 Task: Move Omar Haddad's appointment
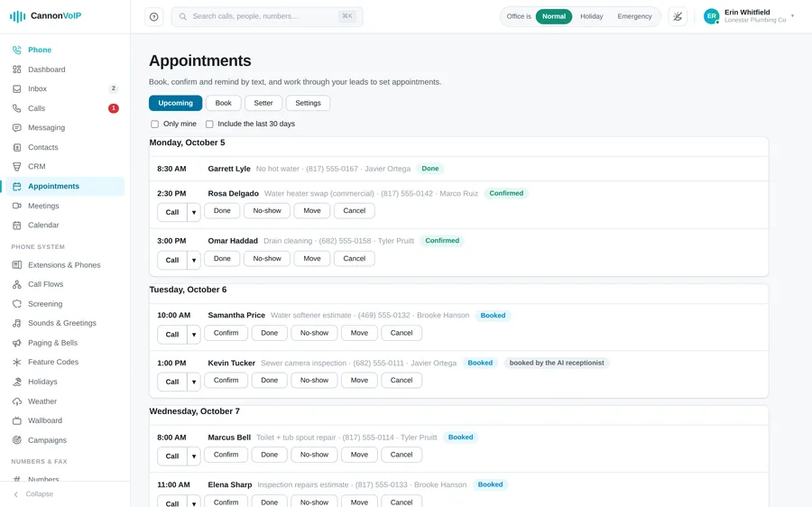tap(312, 258)
